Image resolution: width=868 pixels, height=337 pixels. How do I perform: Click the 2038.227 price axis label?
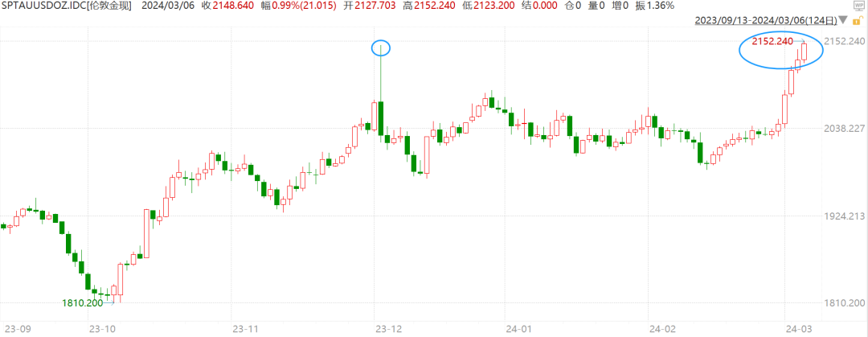tap(842, 128)
